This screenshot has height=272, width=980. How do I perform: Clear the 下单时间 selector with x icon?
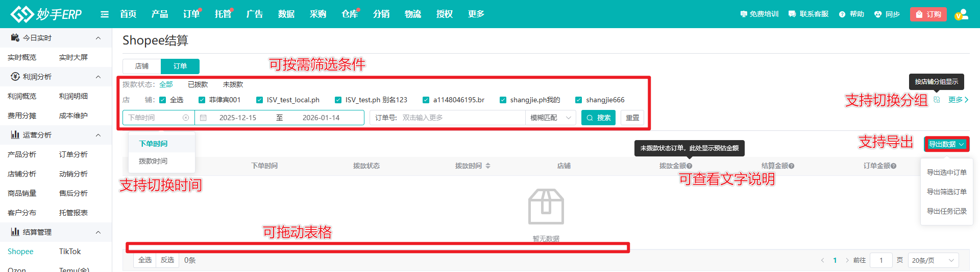[x=186, y=118]
